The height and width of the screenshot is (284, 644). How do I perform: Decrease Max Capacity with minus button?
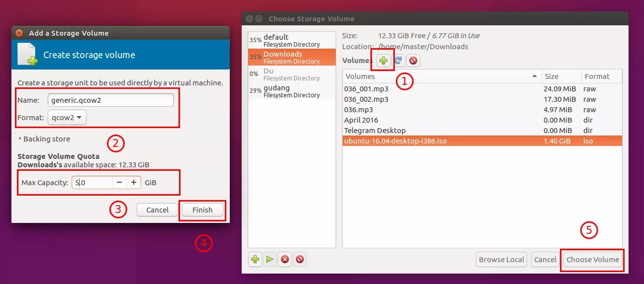click(119, 183)
